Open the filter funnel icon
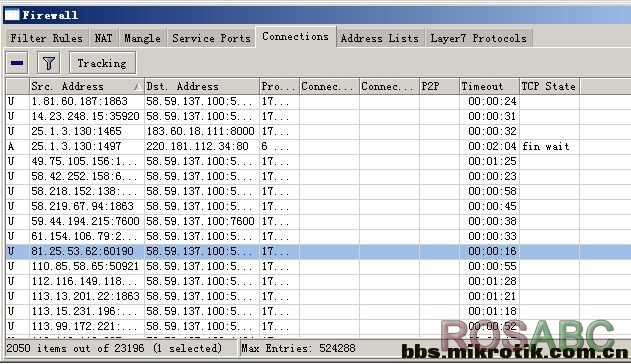631x364 pixels. click(49, 63)
